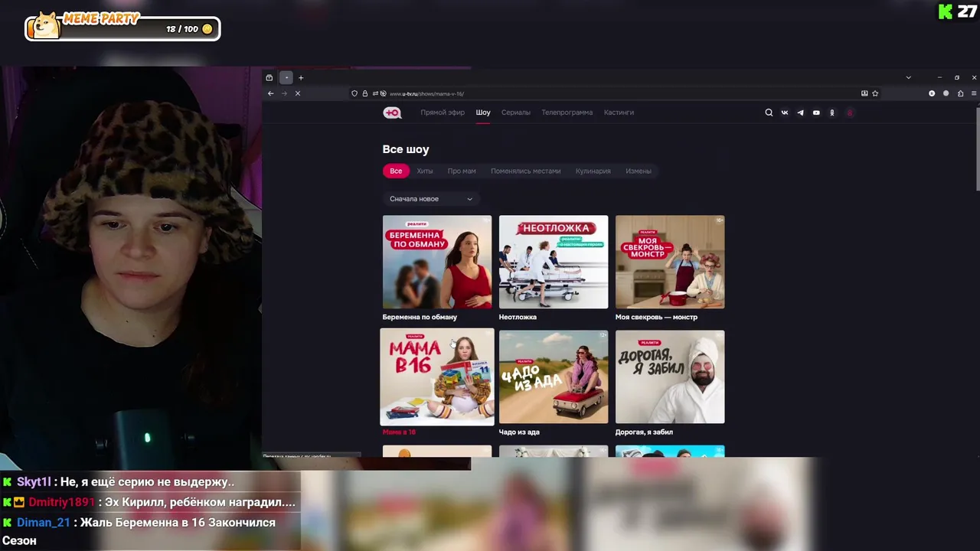980x551 pixels.
Task: Open the 'Сериалы' menu item
Action: tap(516, 112)
